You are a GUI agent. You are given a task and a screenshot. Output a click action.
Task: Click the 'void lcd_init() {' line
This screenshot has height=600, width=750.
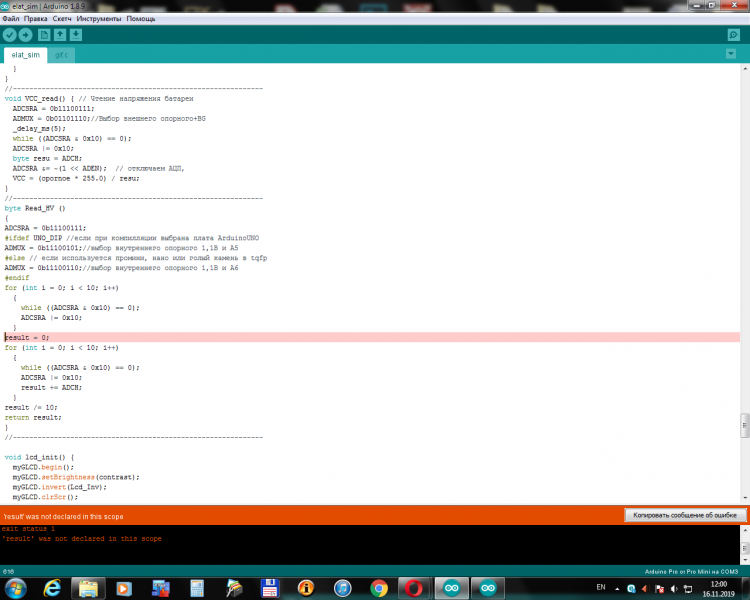click(x=39, y=457)
